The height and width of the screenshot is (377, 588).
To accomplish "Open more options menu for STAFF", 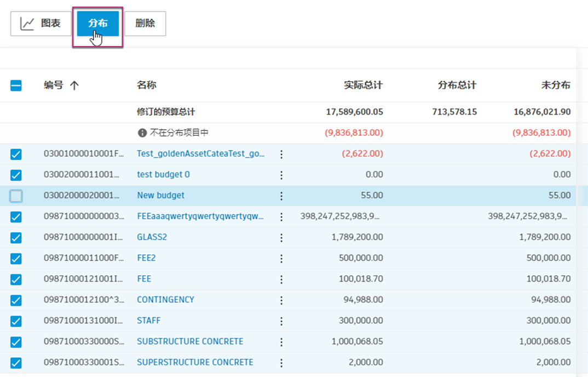I will (281, 321).
